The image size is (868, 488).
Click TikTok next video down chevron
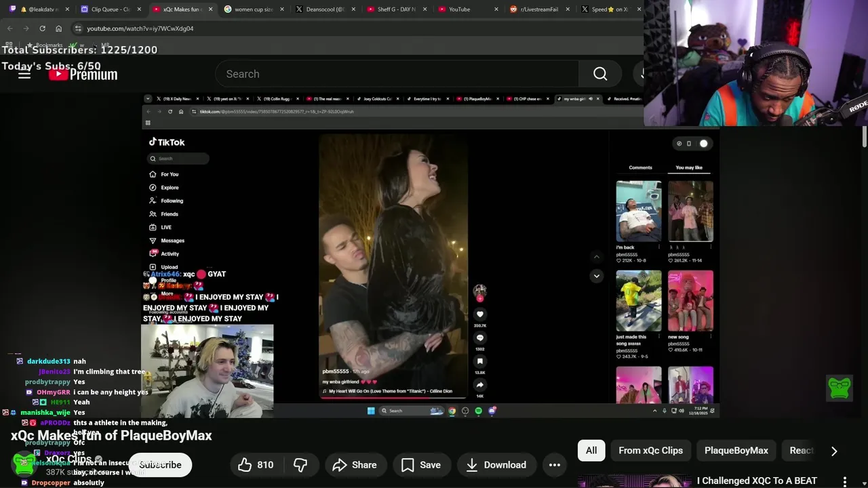pyautogui.click(x=597, y=276)
